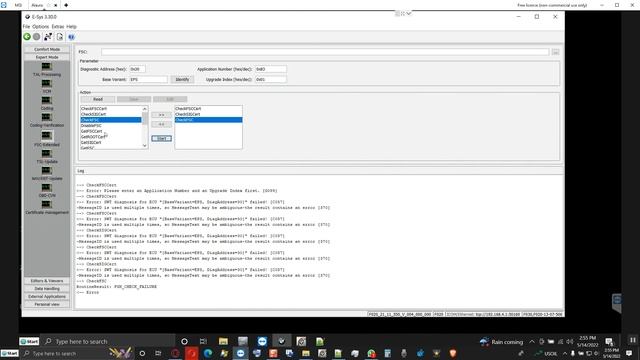
Task: Click the TeamViewer icon on inner taskbar
Action: [x=262, y=341]
